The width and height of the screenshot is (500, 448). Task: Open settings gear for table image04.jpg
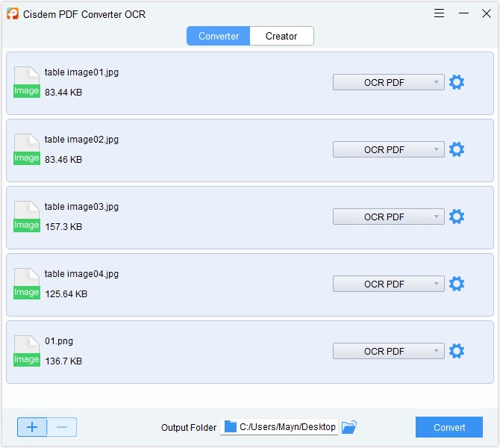[x=457, y=284]
